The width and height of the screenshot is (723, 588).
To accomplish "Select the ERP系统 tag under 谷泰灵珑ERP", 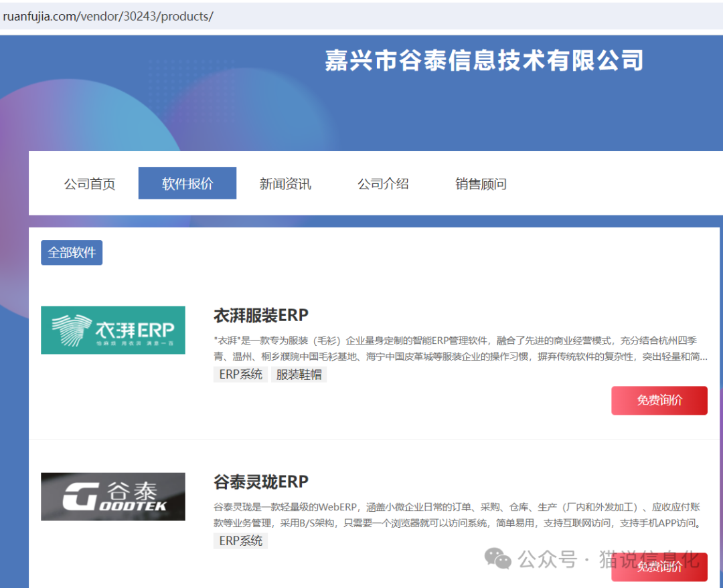I will tap(241, 541).
